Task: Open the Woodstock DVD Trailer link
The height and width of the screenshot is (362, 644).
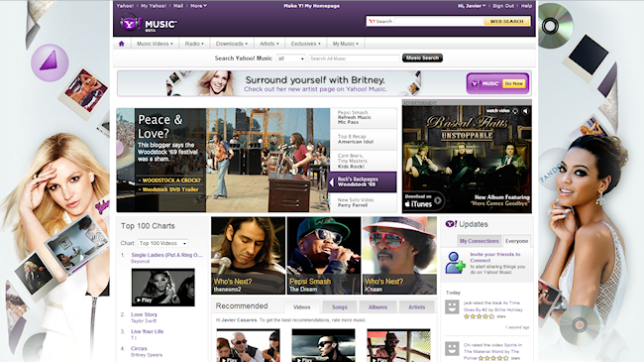Action: pyautogui.click(x=170, y=189)
